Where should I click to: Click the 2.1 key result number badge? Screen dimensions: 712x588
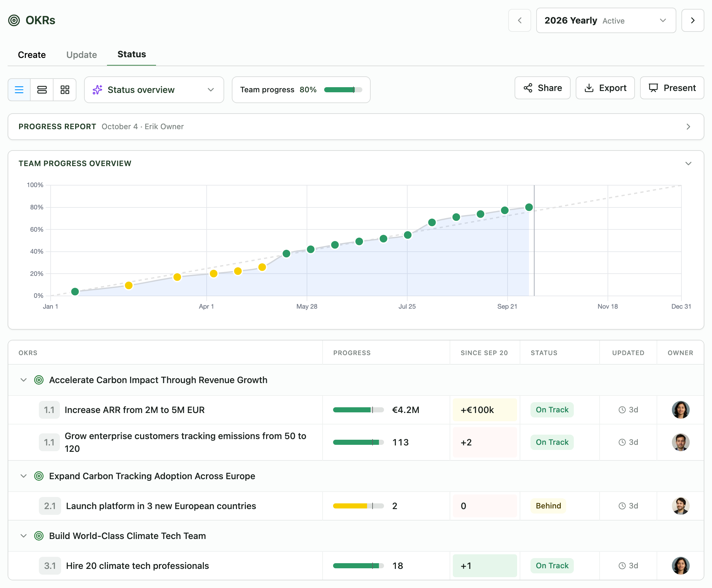(50, 506)
